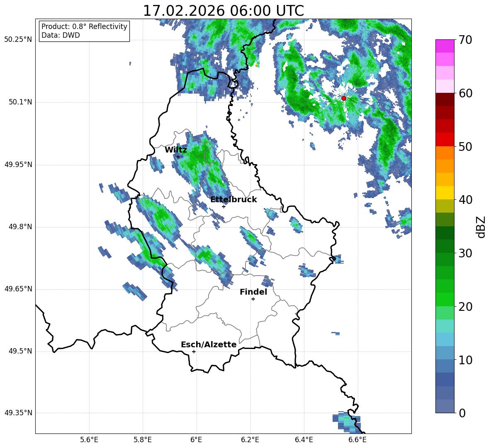Click the colorbar '0' tick label
Image resolution: width=491 pixels, height=448 pixels.
click(462, 413)
